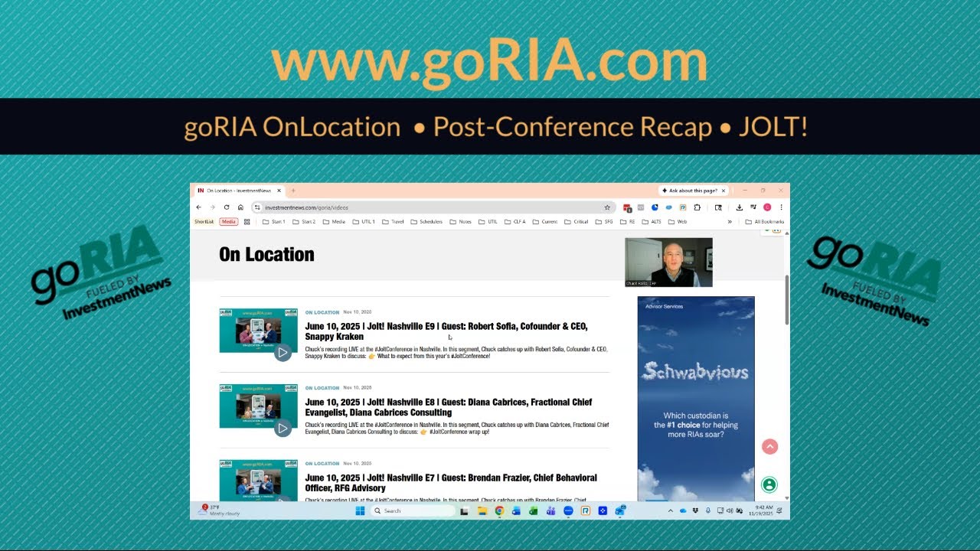Screen dimensions: 980x551
Task: Go to the browser home icon
Action: (240, 207)
